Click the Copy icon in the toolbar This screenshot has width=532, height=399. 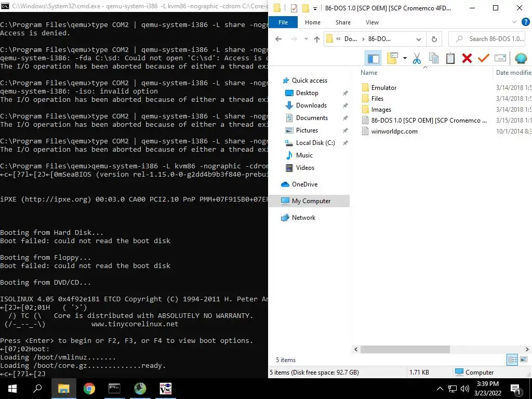coord(434,58)
